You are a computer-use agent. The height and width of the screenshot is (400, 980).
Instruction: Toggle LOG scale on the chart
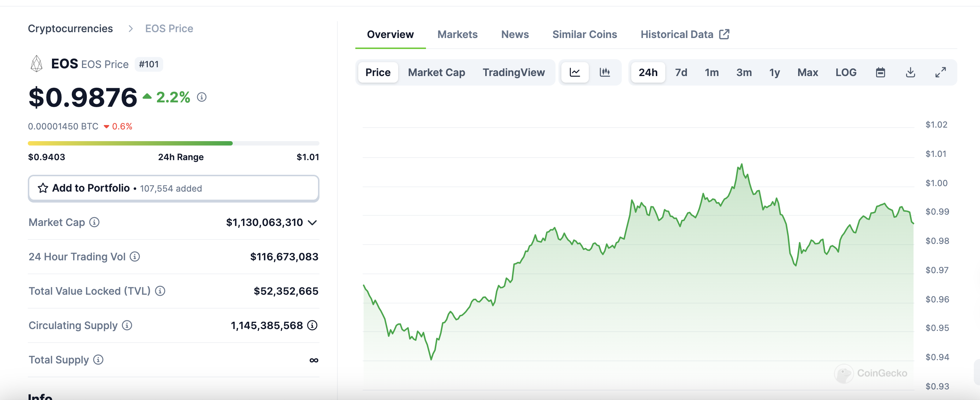(x=846, y=72)
